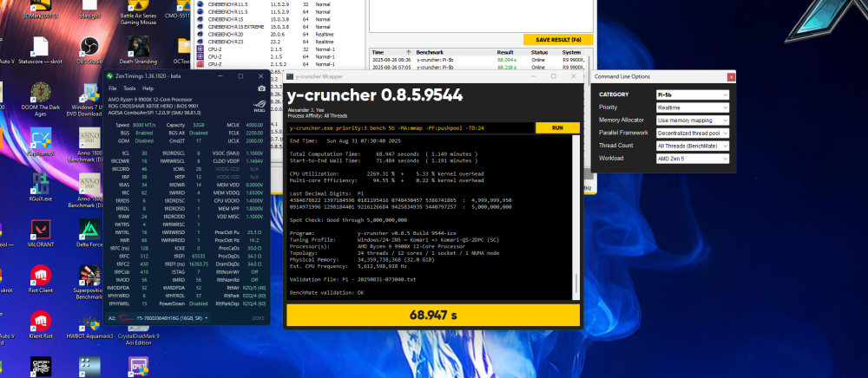Open the File menu in ZenTimings
The height and width of the screenshot is (378, 868).
(113, 88)
